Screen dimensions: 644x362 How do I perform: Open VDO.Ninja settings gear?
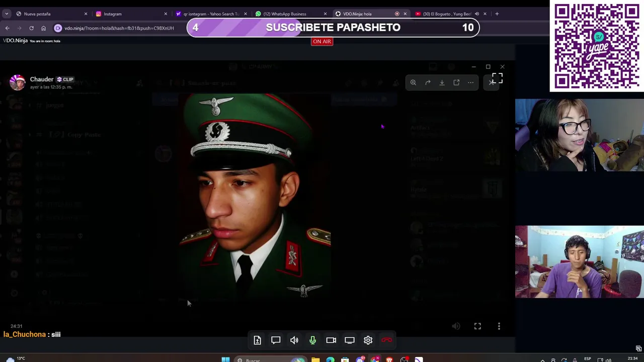coord(368,340)
